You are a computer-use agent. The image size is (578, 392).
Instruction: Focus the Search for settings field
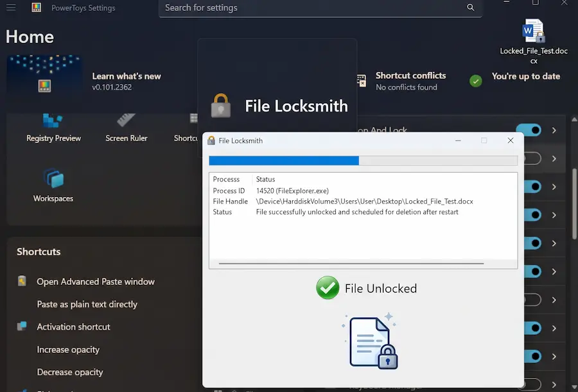pos(320,8)
